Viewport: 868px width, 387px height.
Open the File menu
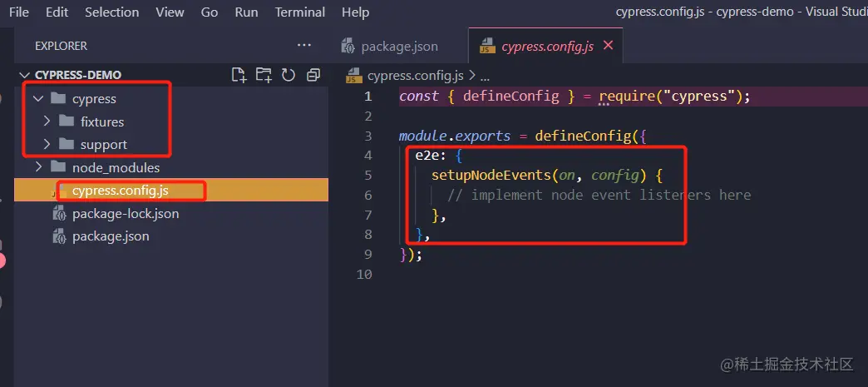(x=19, y=12)
